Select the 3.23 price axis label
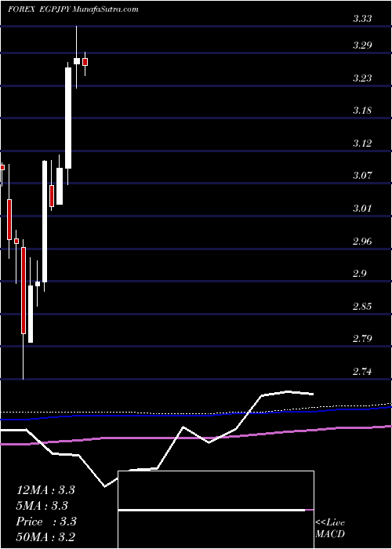Viewport: 392px width, 549px height. (362, 78)
